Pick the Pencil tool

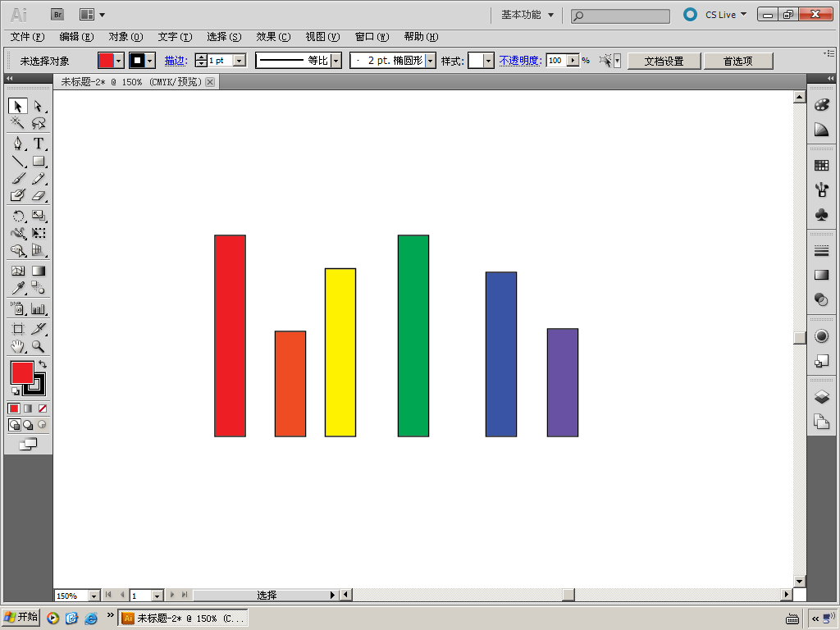(38, 178)
